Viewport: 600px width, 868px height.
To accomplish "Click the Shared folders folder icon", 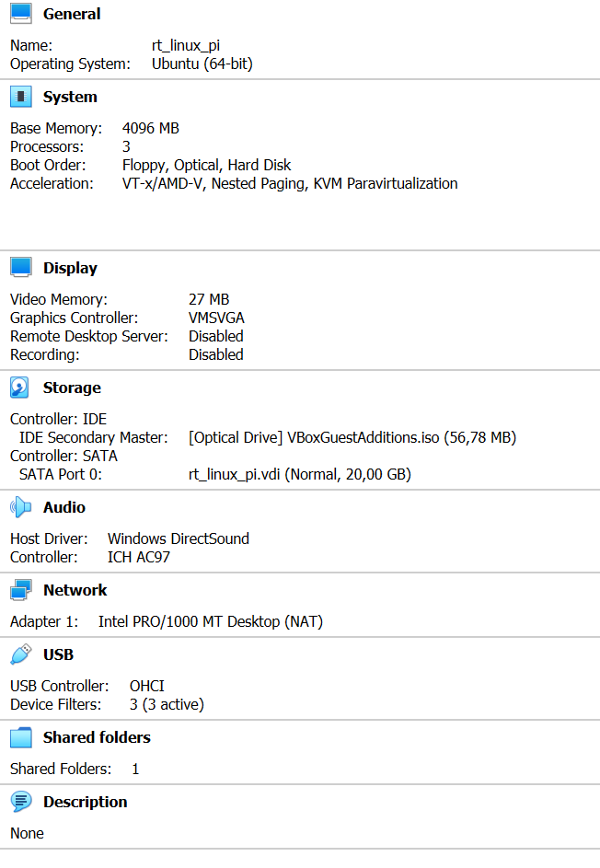I will tap(21, 737).
